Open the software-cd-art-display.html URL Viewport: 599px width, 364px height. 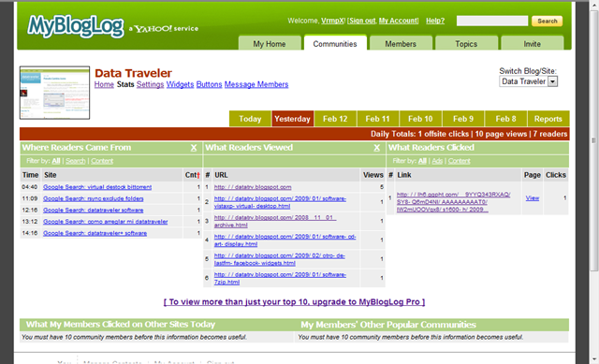click(x=285, y=240)
